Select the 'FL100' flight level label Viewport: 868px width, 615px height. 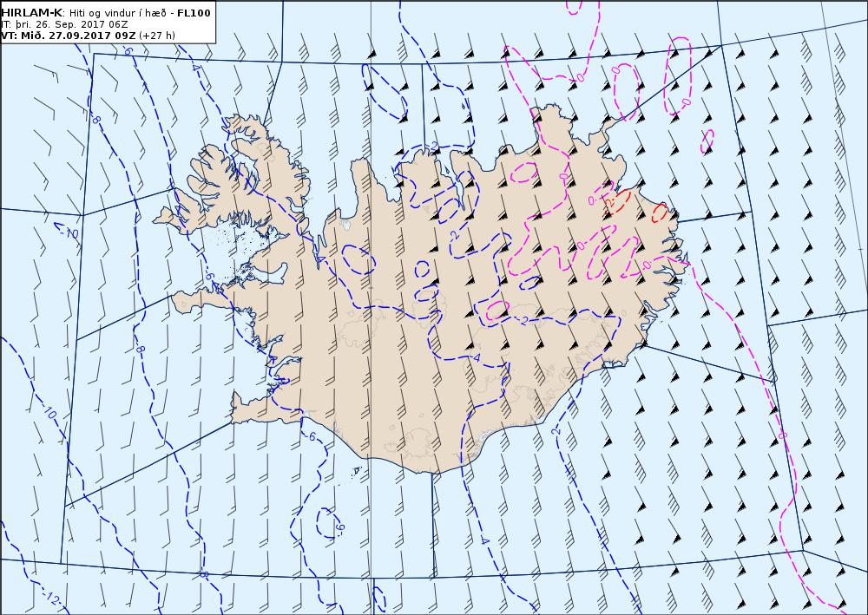coord(194,13)
